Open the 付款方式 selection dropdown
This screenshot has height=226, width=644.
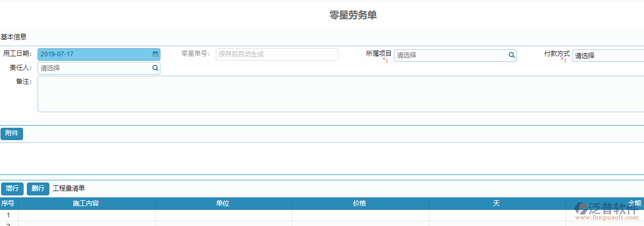click(608, 56)
